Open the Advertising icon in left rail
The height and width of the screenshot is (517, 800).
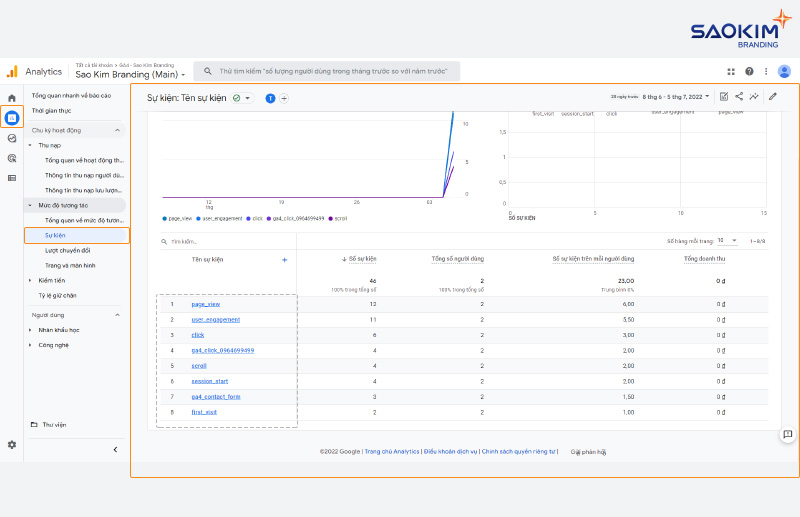point(12,158)
